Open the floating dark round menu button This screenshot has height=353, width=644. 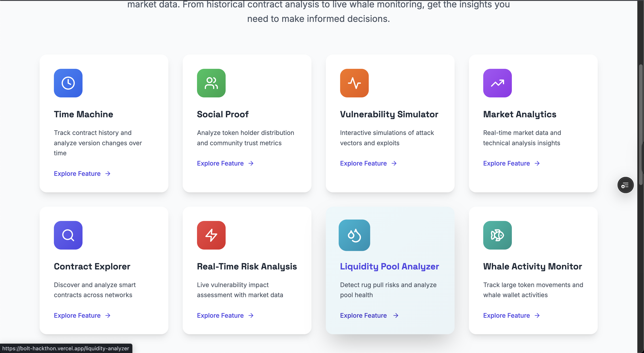625,185
